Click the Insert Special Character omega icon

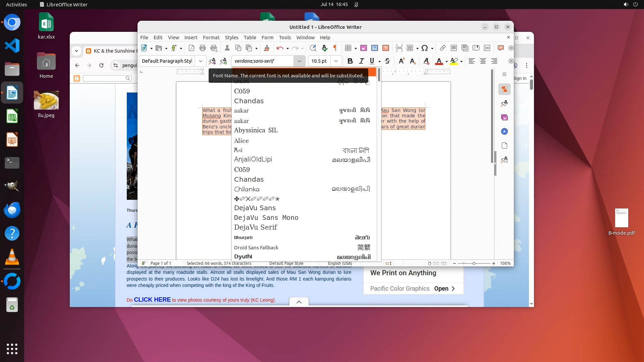[x=425, y=48]
